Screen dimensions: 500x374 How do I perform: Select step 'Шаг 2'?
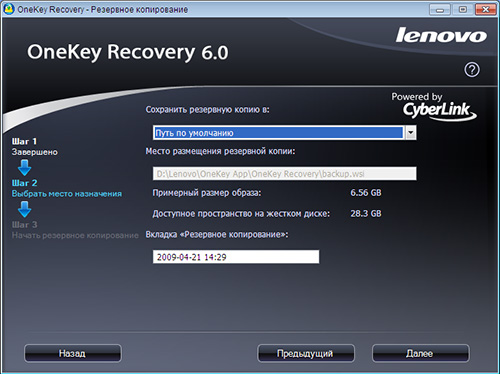pyautogui.click(x=24, y=183)
